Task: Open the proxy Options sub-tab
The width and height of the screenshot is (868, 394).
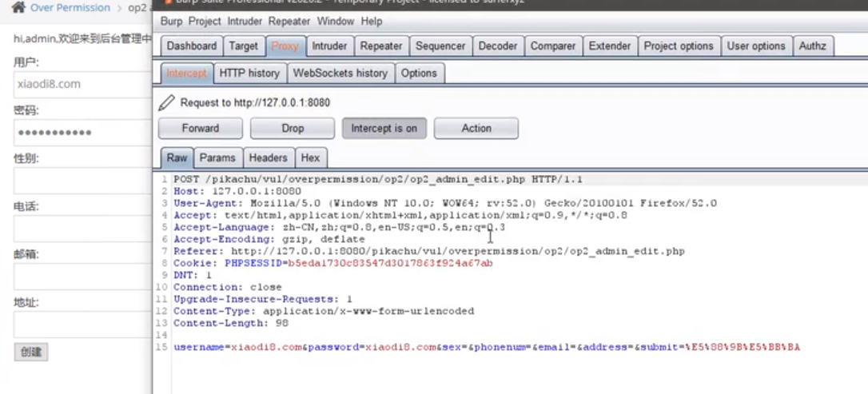Action: pyautogui.click(x=419, y=73)
